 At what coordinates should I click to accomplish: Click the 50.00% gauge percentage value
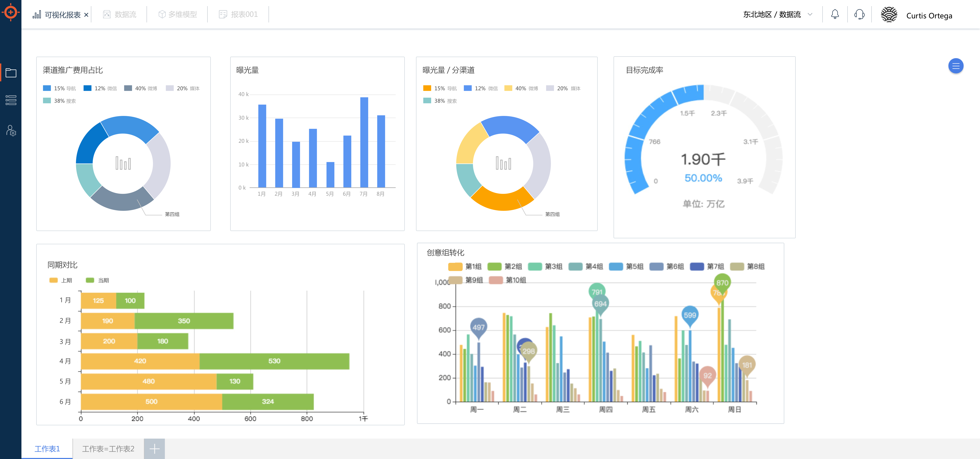[x=703, y=178]
